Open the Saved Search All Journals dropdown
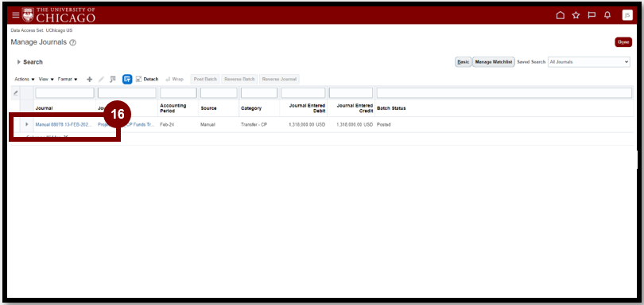The width and height of the screenshot is (644, 305). (x=588, y=62)
